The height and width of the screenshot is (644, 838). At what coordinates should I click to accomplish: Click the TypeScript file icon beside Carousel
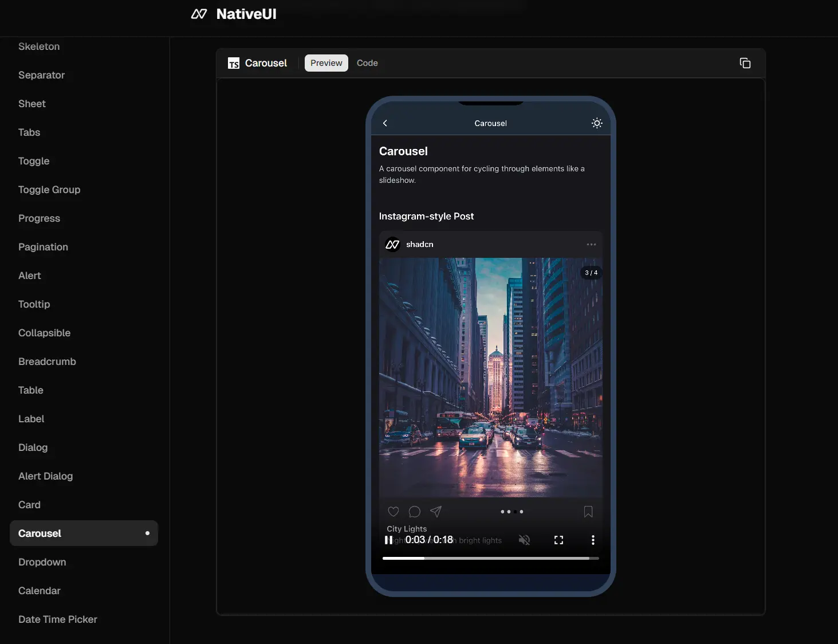233,63
